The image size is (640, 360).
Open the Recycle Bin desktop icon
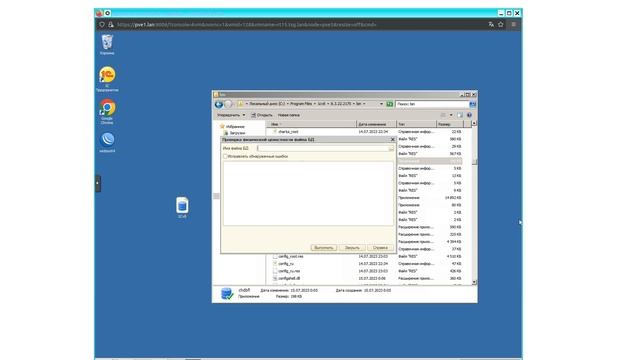pyautogui.click(x=107, y=44)
